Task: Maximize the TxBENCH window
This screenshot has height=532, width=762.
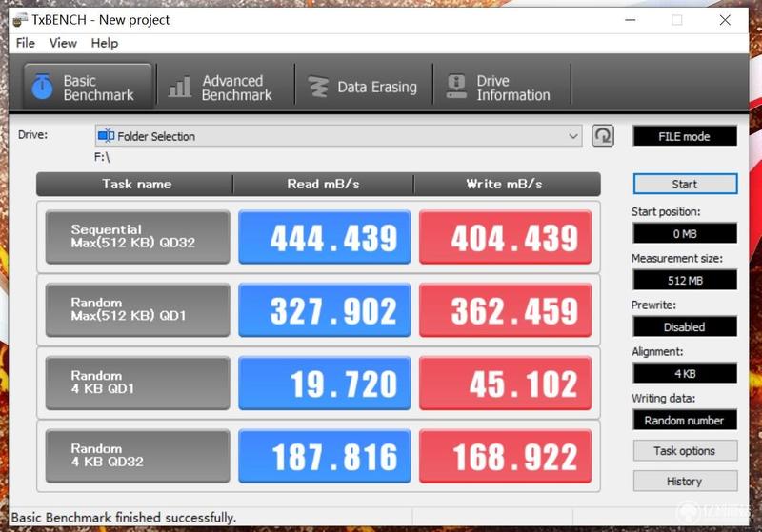Action: click(677, 20)
